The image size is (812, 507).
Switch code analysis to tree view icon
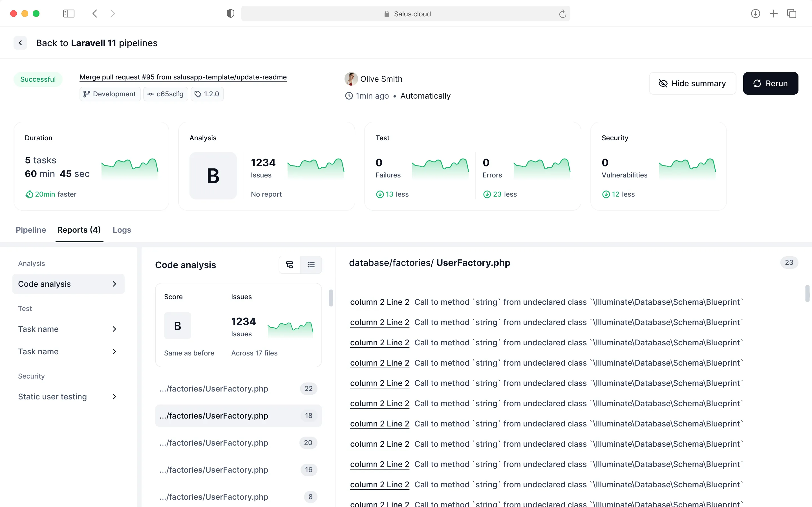[290, 265]
